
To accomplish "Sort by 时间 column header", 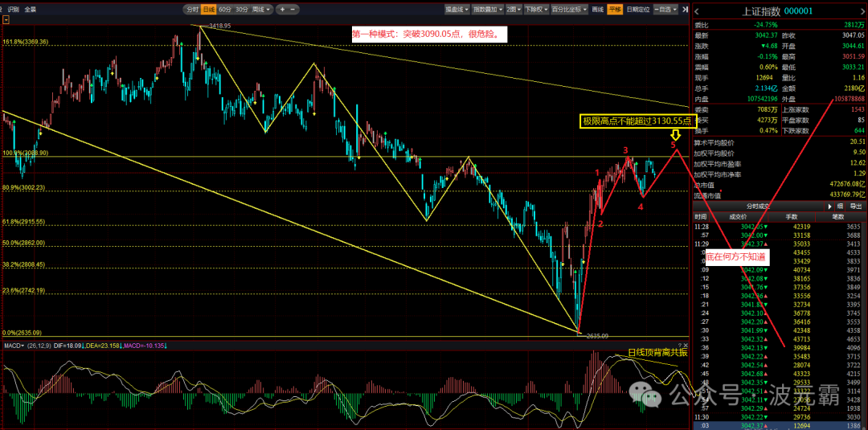I will click(701, 217).
